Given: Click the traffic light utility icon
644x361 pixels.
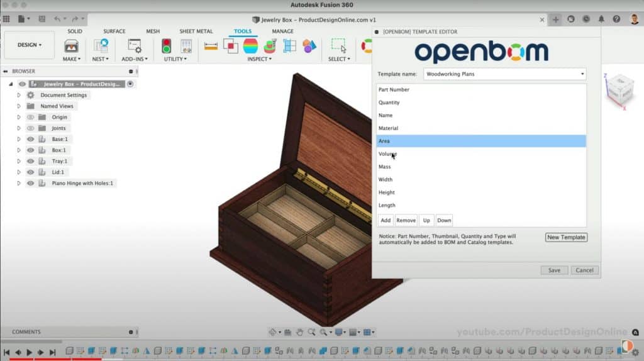Looking at the screenshot, I should [x=166, y=46].
